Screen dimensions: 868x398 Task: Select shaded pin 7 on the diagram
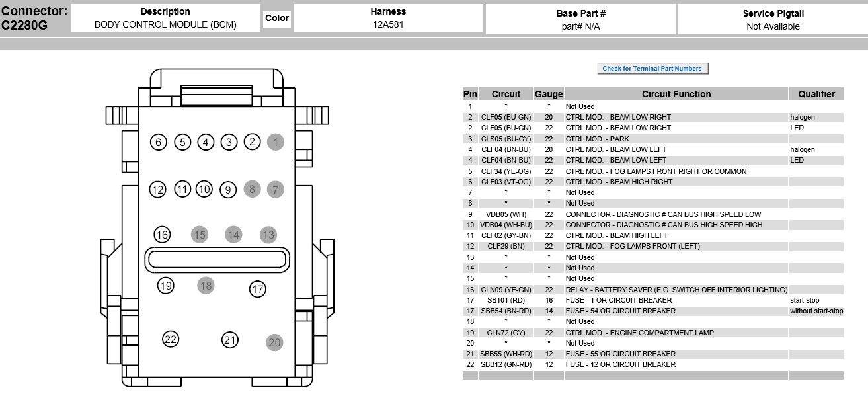[x=276, y=190]
